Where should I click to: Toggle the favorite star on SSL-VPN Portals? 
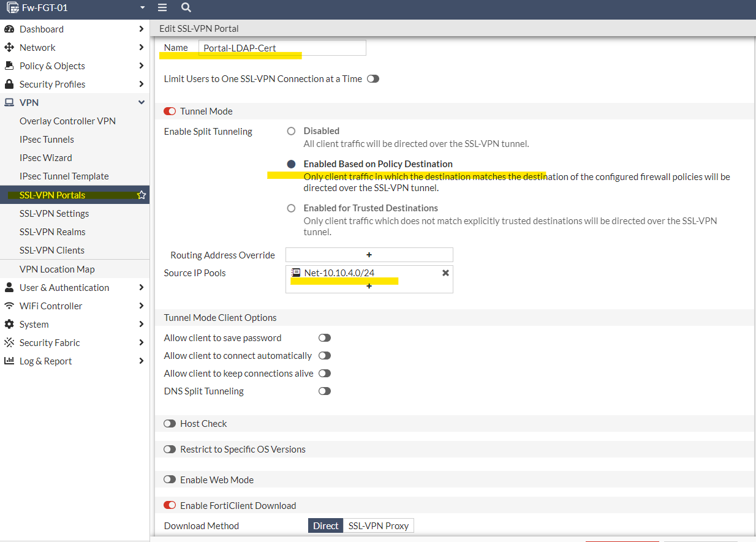142,195
